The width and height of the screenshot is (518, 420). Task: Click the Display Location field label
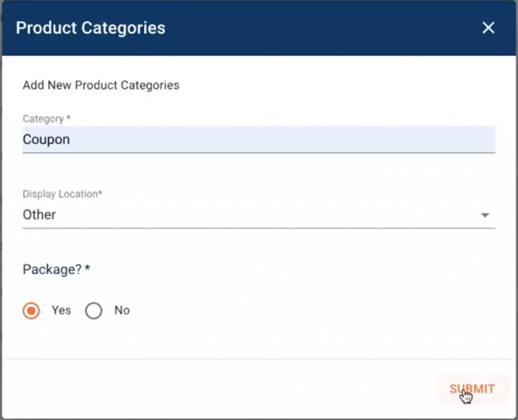click(x=63, y=194)
